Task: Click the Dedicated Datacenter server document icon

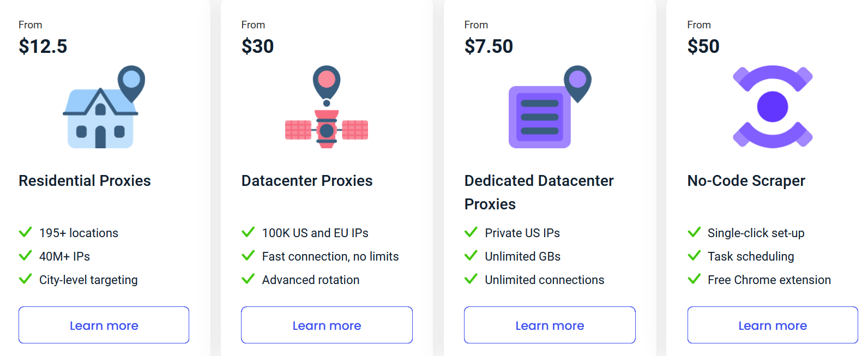Action: pos(550,107)
